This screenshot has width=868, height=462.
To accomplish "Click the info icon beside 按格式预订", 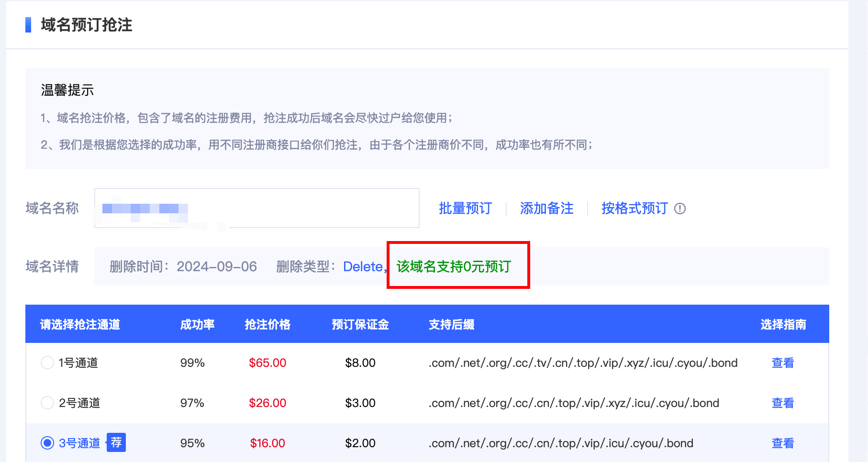I will [x=679, y=209].
